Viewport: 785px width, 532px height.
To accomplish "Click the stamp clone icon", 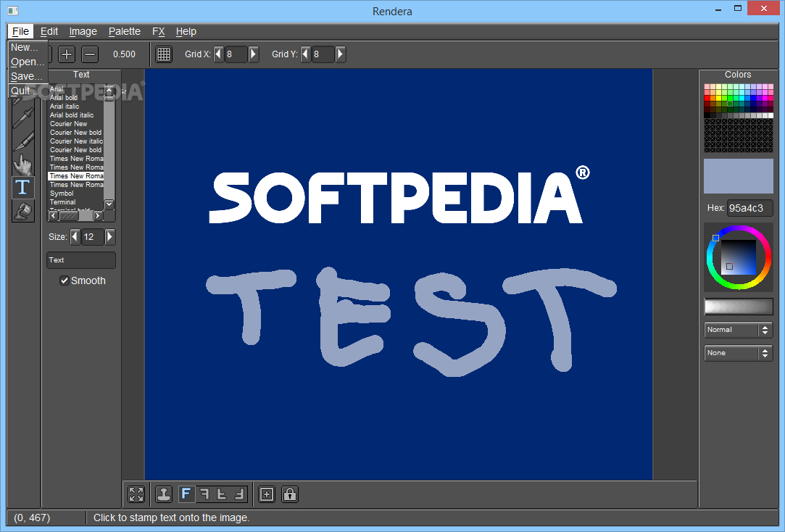I will click(x=164, y=494).
